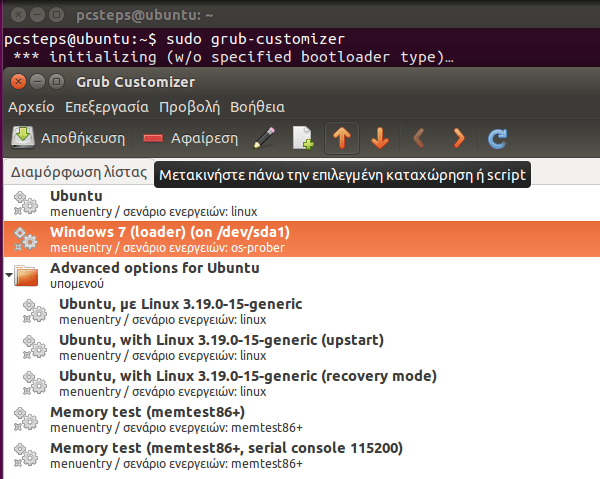Move selected entry up with the up arrow
600x479 pixels.
[342, 138]
